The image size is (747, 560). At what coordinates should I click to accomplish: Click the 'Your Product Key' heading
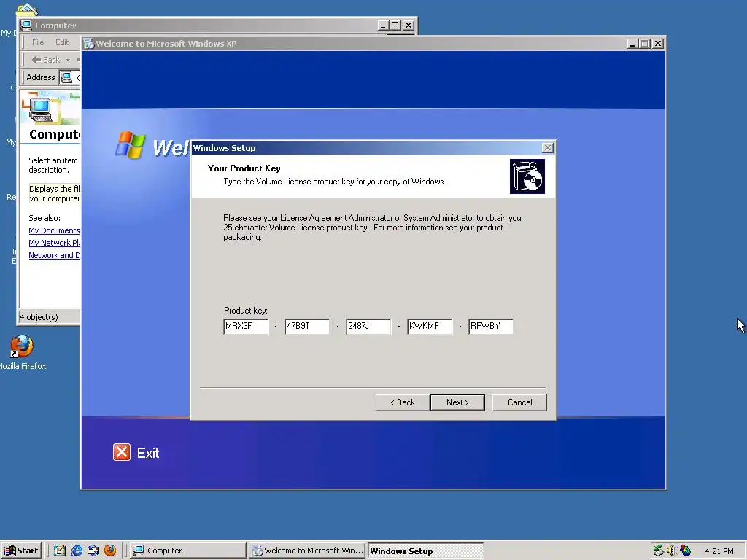click(x=244, y=168)
